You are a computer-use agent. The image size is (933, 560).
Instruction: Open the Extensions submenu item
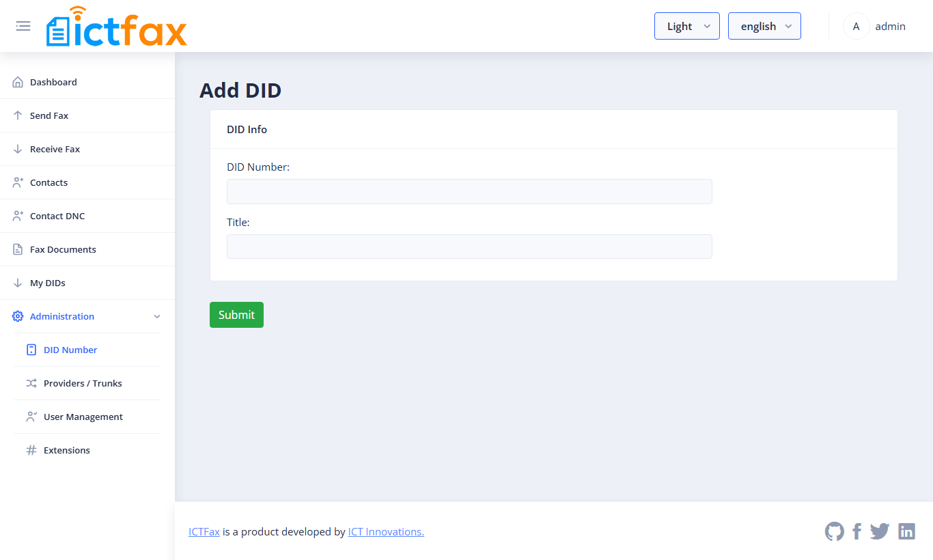[87, 450]
